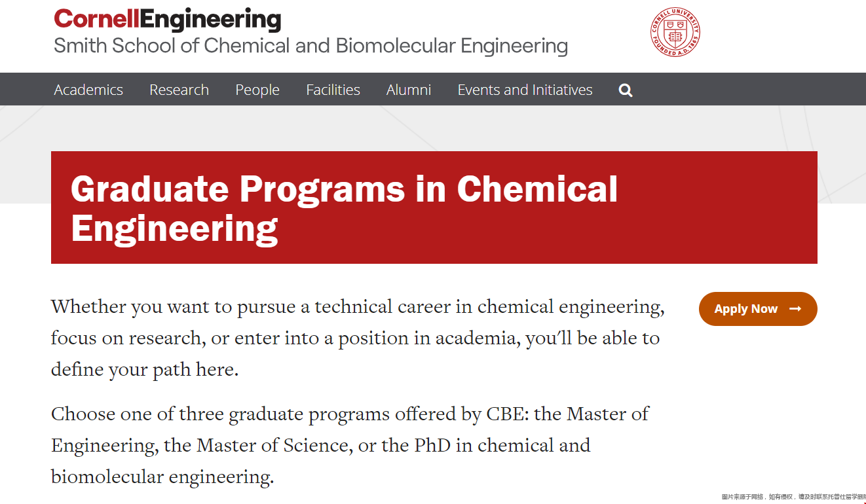The image size is (866, 504).
Task: Click the Cornell University seal emblem
Action: pyautogui.click(x=675, y=31)
